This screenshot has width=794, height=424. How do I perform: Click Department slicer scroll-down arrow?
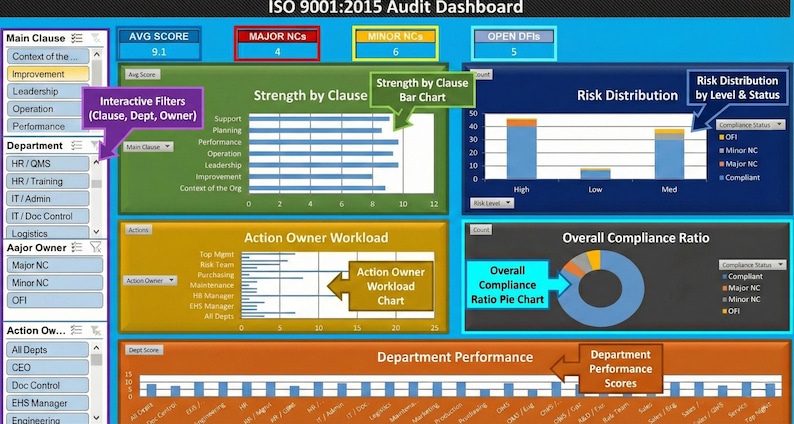pyautogui.click(x=97, y=232)
